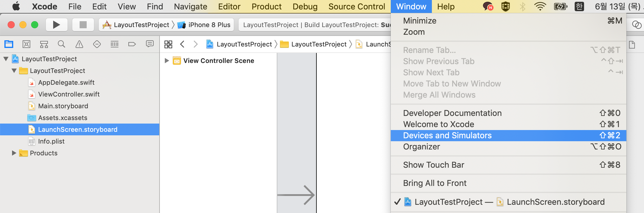The width and height of the screenshot is (644, 213).
Task: Open the Source Control navigator icon
Action: point(26,44)
